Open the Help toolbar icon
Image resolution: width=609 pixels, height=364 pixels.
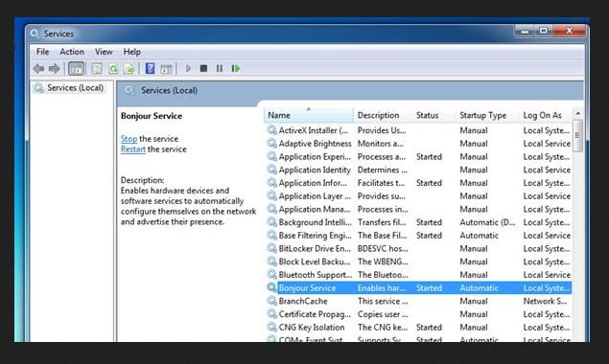(x=150, y=69)
